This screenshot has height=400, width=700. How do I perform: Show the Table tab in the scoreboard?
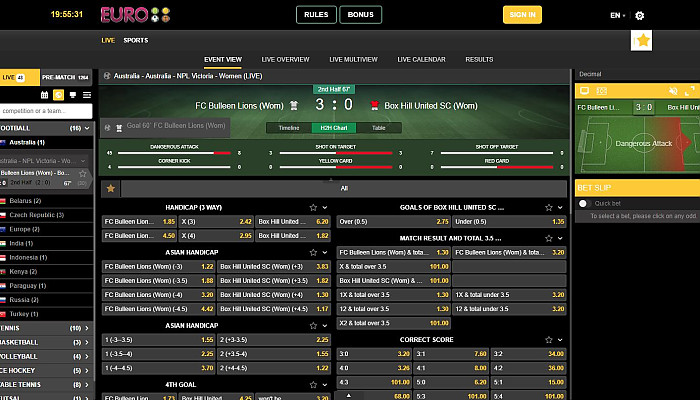pyautogui.click(x=379, y=128)
